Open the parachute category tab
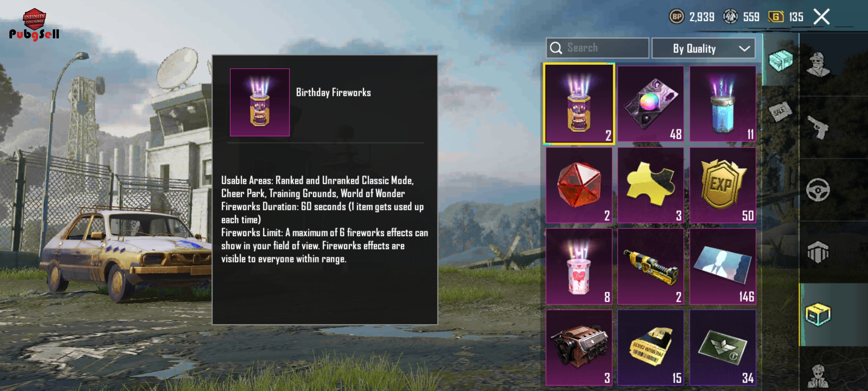This screenshot has height=391, width=868. point(818,252)
